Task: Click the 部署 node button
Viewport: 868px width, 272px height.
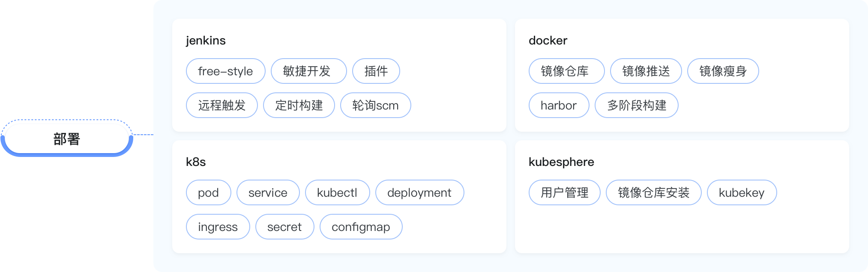Action: [67, 139]
